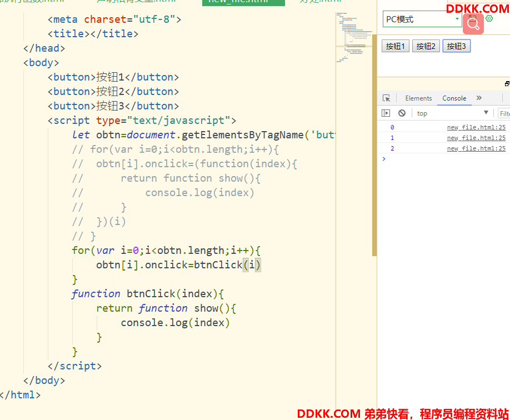Click the code minimap overview
This screenshot has height=420, width=510.
(354, 37)
